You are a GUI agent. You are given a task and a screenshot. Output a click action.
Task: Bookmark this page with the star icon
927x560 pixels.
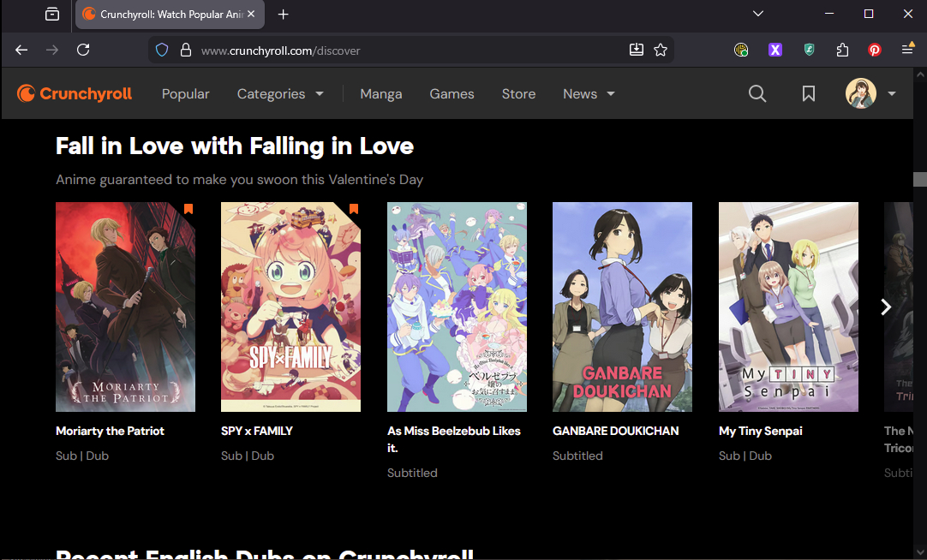(x=661, y=51)
